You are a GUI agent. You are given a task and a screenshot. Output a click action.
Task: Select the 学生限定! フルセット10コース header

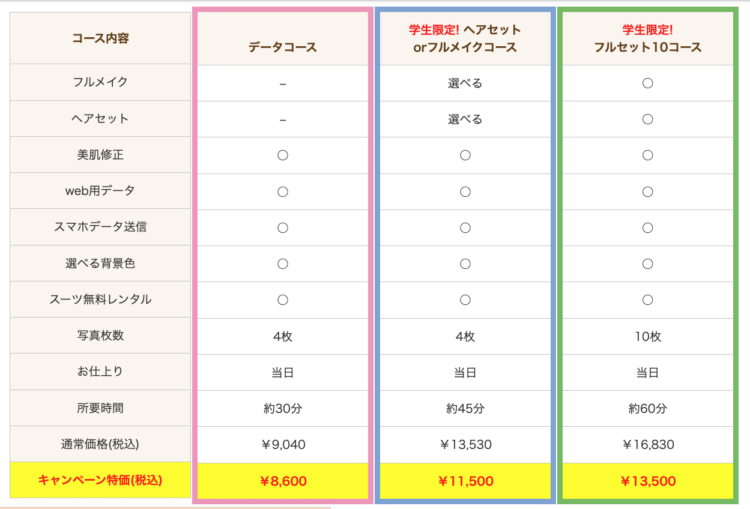(648, 38)
